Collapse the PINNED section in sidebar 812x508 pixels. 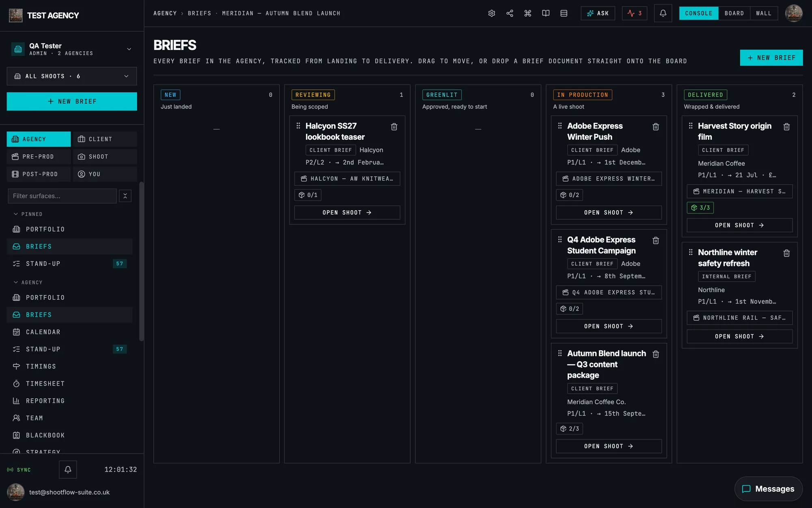28,214
